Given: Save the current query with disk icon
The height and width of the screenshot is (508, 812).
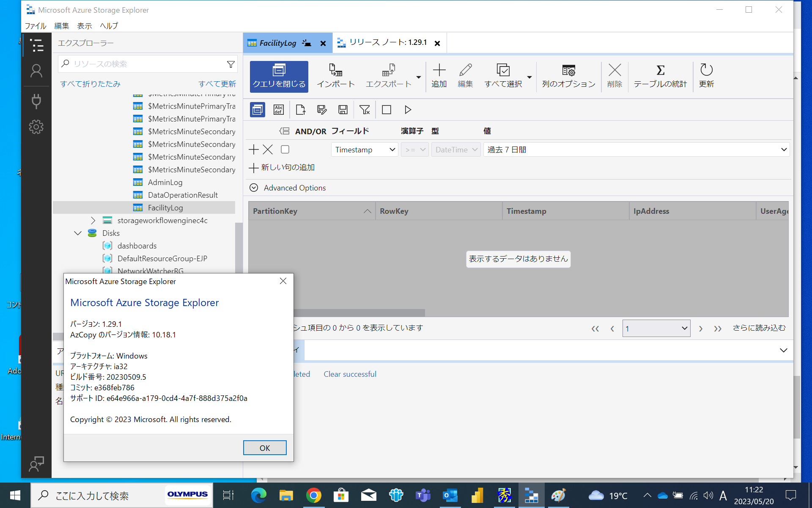Looking at the screenshot, I should (343, 110).
